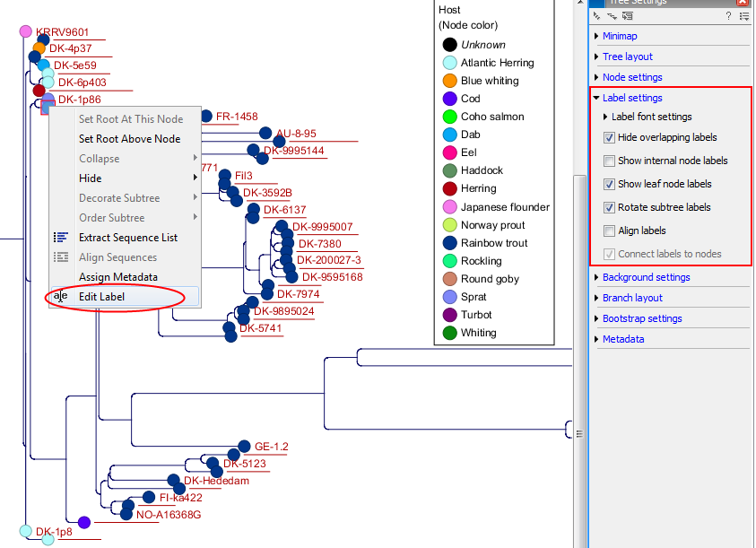Screen dimensions: 756x548
Task: Click the orange Blue whiting legend swatch
Action: [449, 81]
